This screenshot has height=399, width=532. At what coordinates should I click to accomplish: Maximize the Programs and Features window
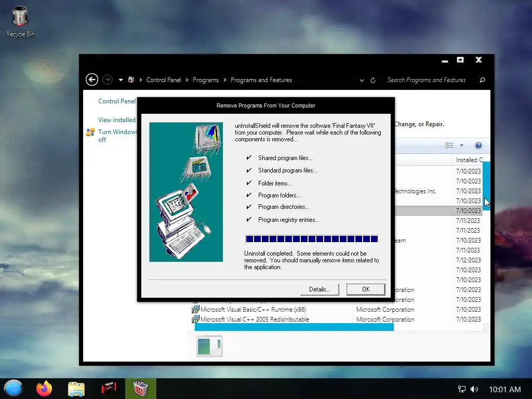pyautogui.click(x=460, y=60)
